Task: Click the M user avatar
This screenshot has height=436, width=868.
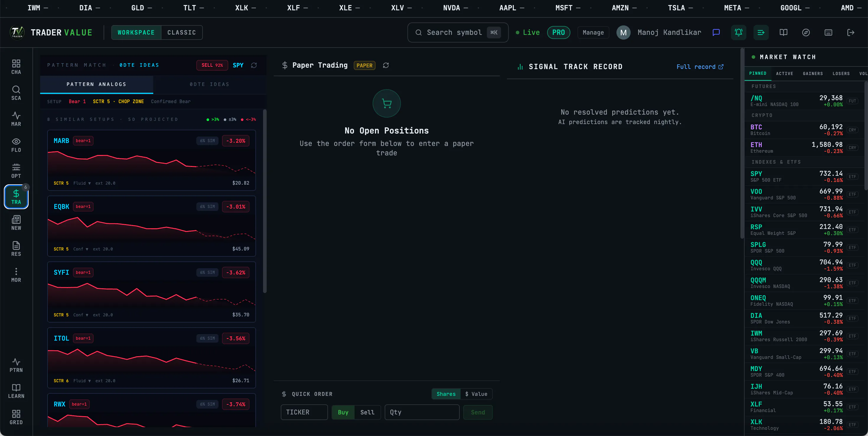Action: (623, 32)
